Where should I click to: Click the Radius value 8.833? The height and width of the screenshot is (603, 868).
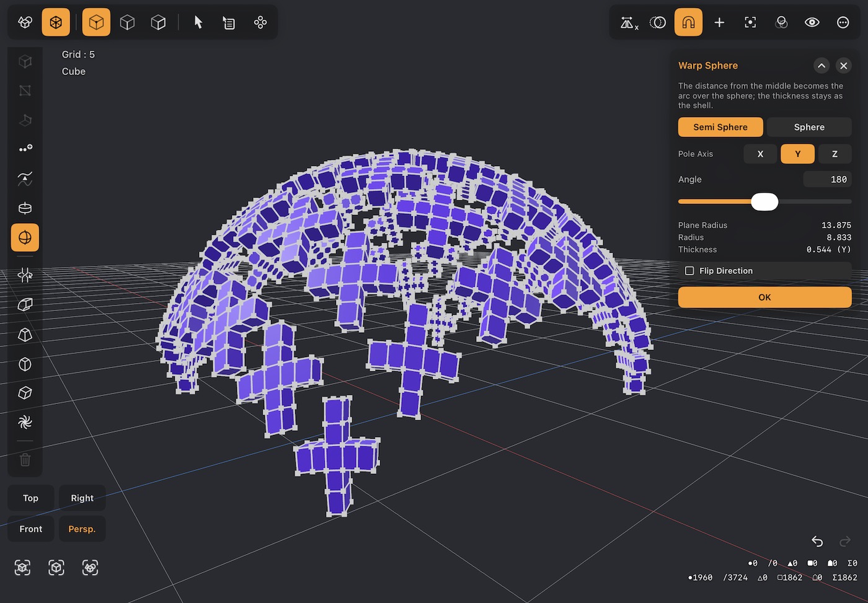click(x=838, y=237)
